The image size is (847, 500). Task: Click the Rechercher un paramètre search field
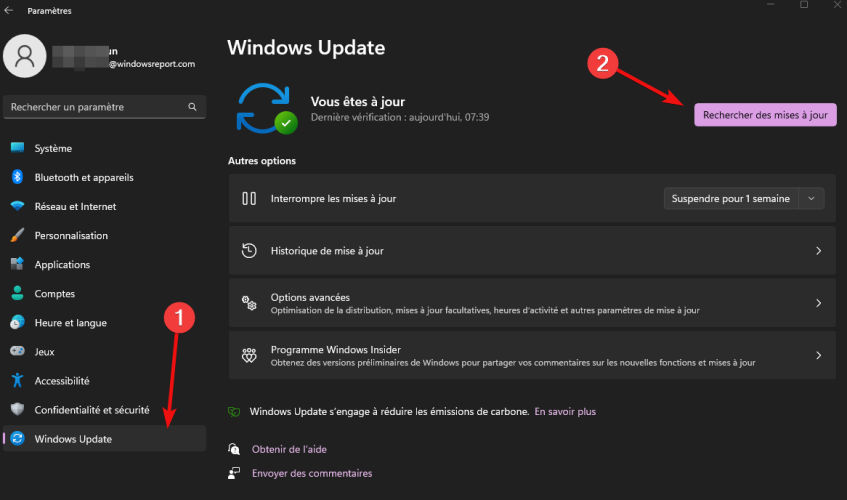pos(104,107)
